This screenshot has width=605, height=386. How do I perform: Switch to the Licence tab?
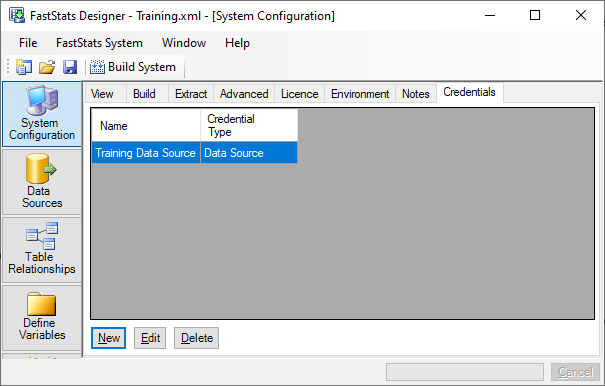pyautogui.click(x=299, y=94)
